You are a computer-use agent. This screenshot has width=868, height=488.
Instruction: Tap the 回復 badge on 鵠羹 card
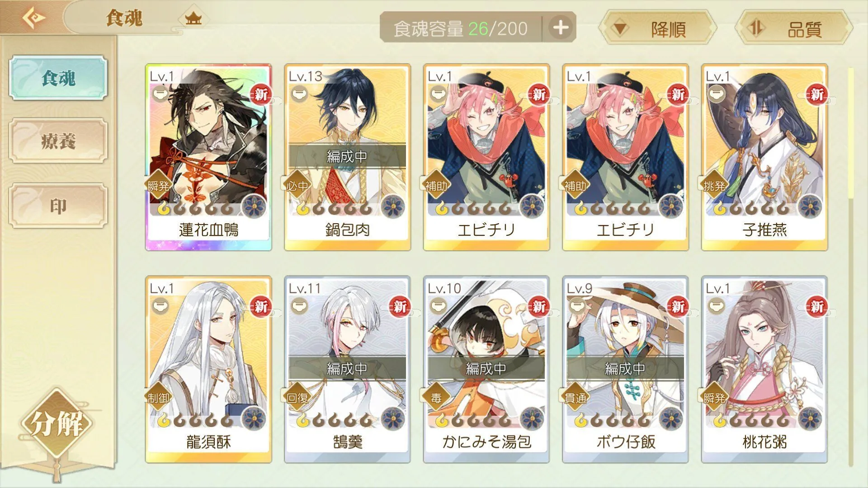tap(297, 398)
